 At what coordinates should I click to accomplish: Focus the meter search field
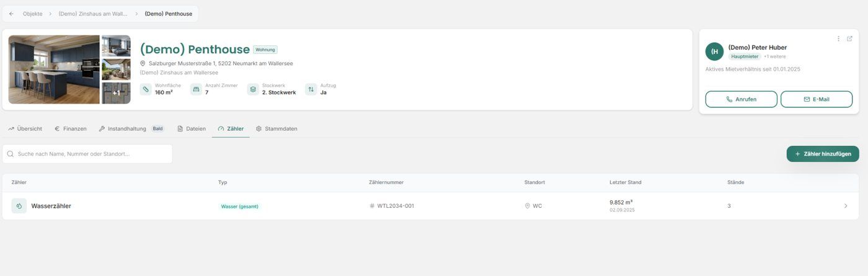coord(87,154)
